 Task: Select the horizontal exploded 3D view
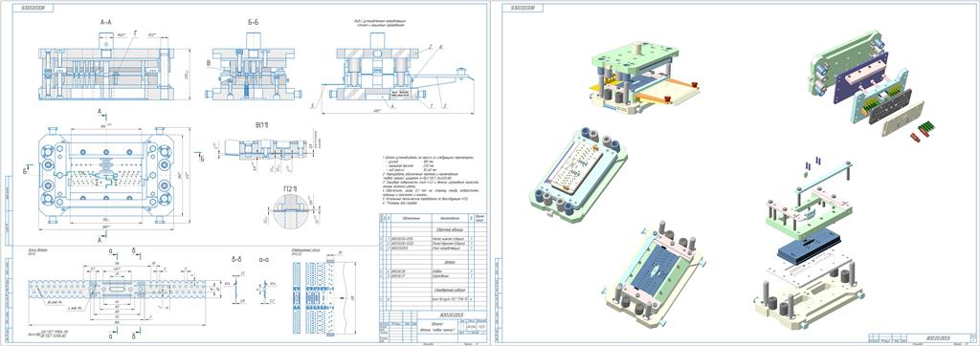click(x=872, y=84)
